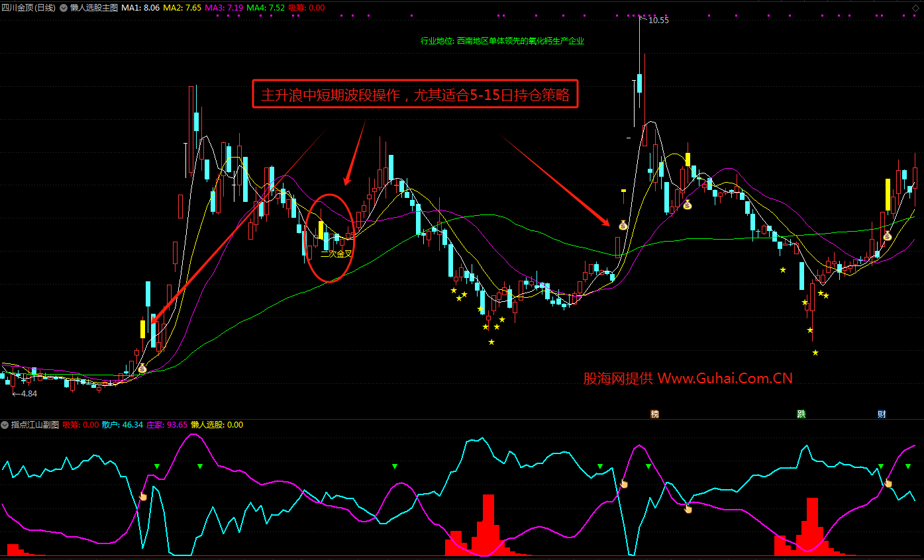The image size is (924, 560).
Task: Click money bag below yellow candle after peak
Action: point(687,205)
